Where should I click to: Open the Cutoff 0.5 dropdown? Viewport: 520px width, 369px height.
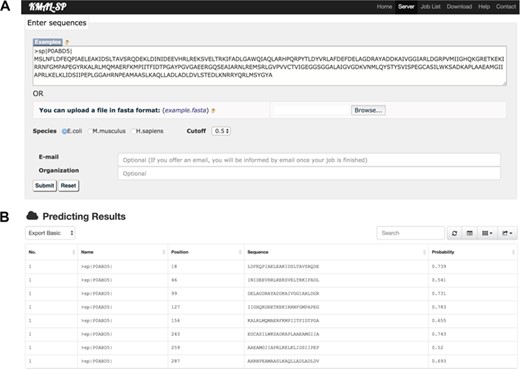pos(221,131)
